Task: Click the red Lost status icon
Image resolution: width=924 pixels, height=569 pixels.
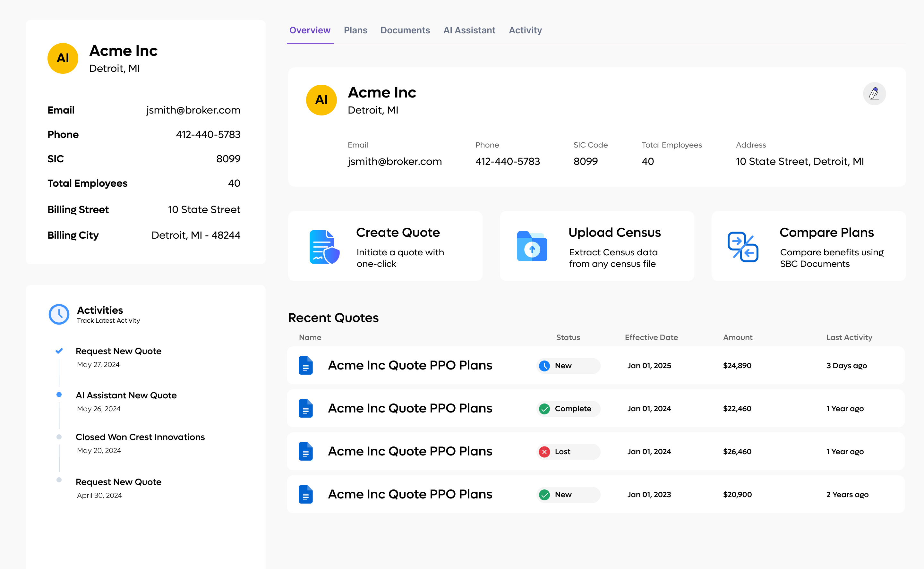Action: 544,452
